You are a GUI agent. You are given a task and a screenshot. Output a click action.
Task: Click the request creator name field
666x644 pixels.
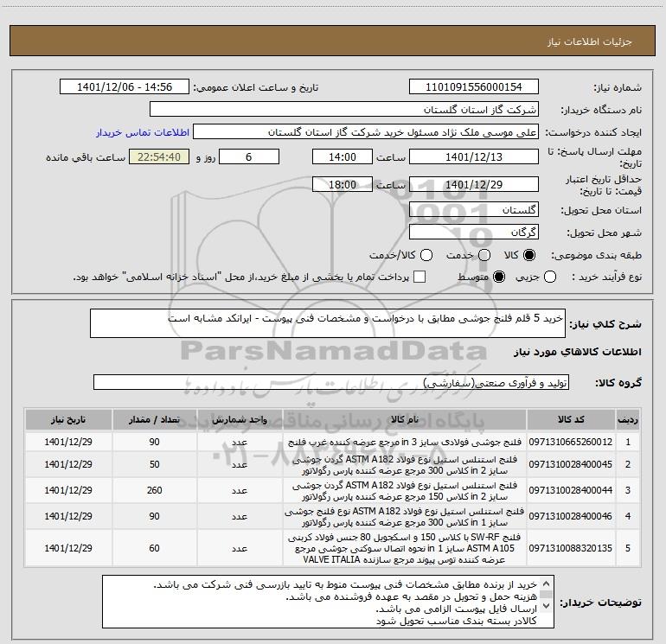click(x=366, y=132)
